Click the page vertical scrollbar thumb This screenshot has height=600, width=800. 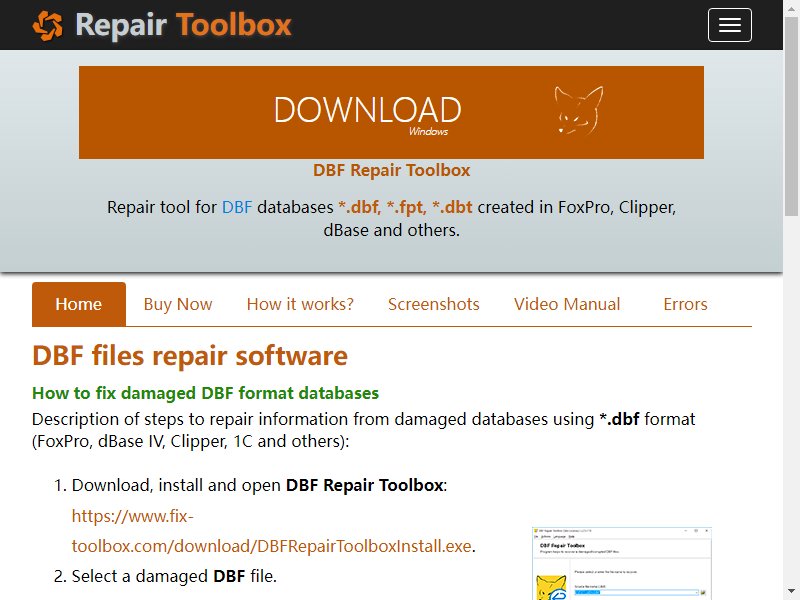(x=791, y=115)
